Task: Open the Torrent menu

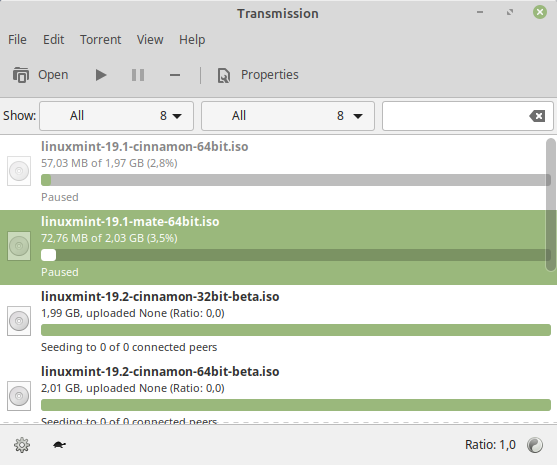Action: (101, 39)
